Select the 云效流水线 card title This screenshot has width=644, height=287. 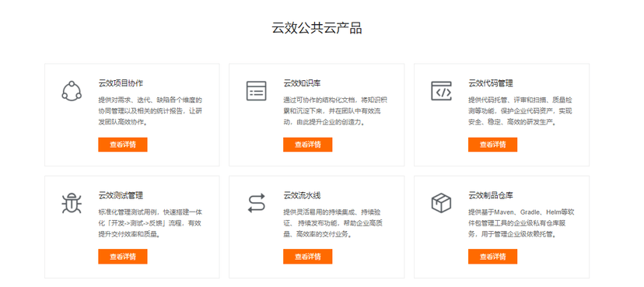point(302,195)
